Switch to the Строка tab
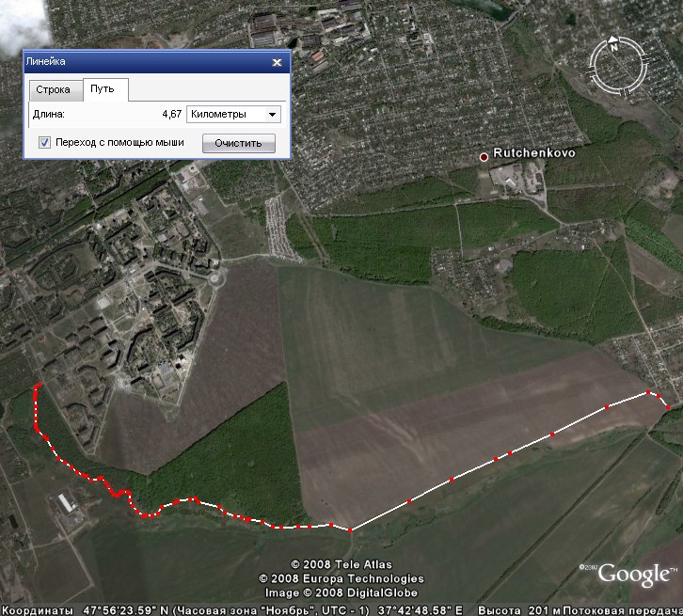This screenshot has height=616, width=683. pos(53,89)
